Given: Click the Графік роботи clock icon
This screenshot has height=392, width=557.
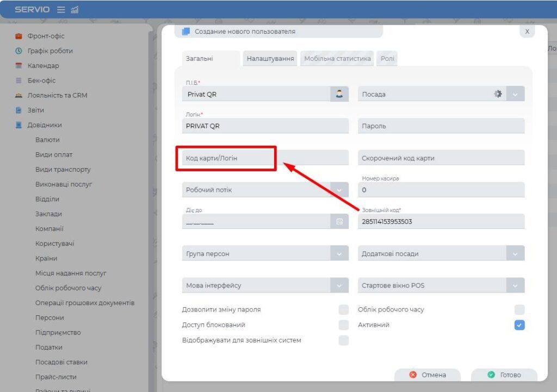Looking at the screenshot, I should [x=18, y=51].
